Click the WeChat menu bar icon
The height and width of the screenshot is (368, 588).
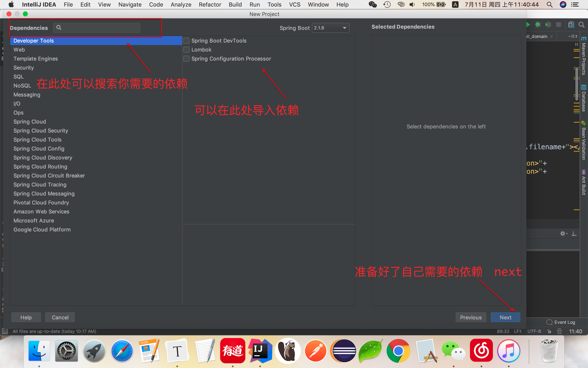click(x=372, y=5)
